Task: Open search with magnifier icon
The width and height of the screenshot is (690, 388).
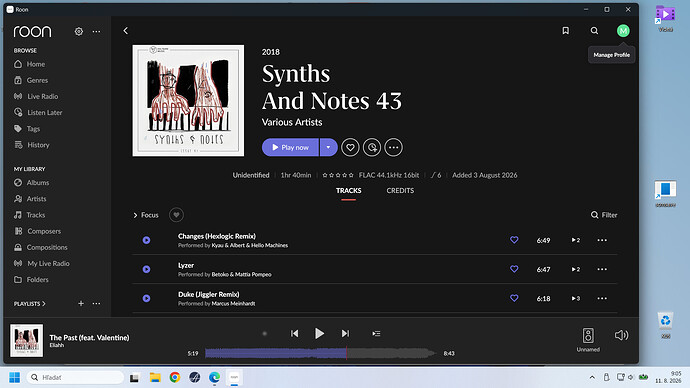Action: [594, 30]
